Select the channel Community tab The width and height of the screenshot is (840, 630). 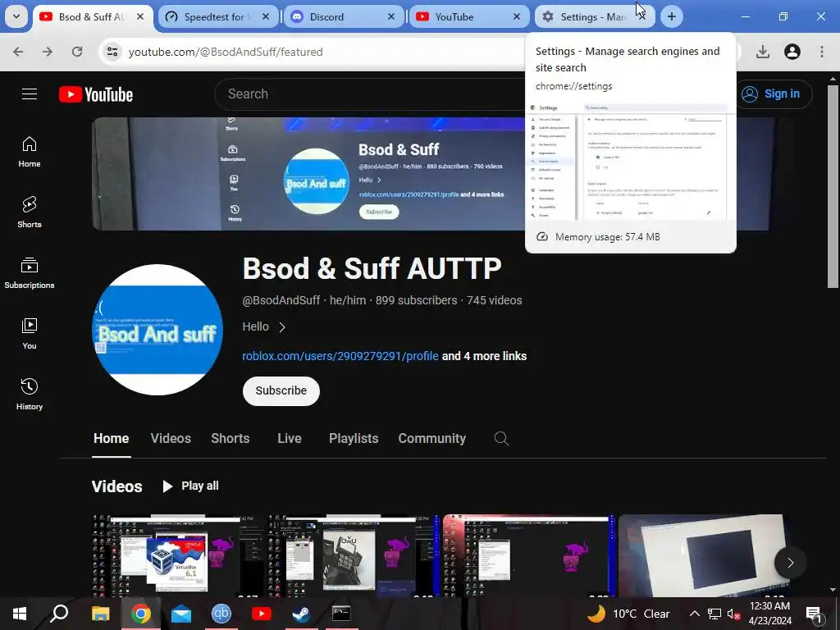pyautogui.click(x=431, y=438)
